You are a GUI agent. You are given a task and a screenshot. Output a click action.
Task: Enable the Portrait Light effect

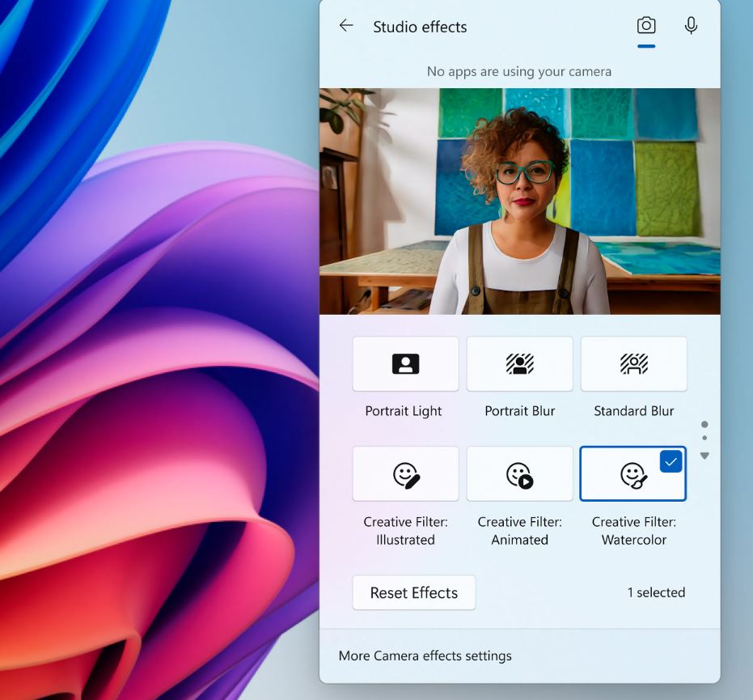[405, 364]
